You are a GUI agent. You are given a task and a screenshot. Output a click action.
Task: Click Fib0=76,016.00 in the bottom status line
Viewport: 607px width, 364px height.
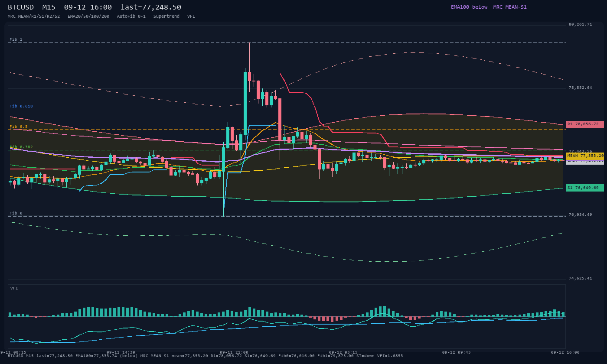(297, 356)
